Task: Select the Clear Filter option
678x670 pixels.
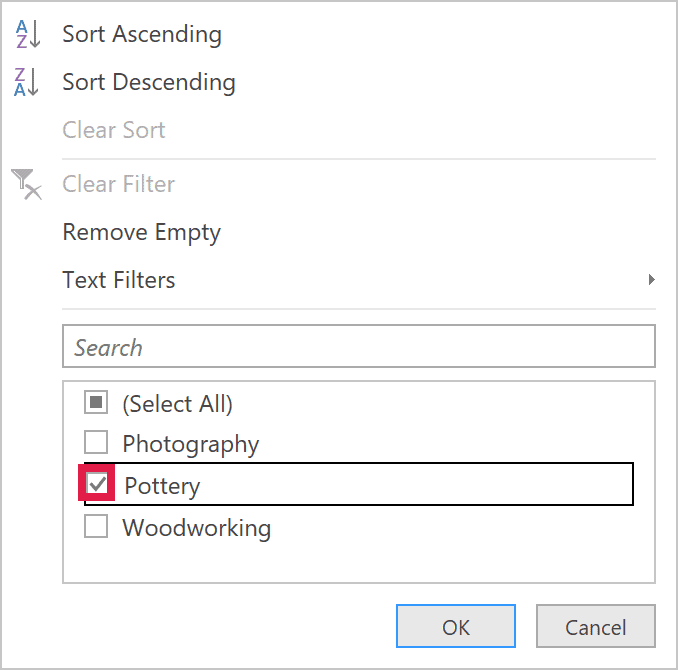Action: coord(118,184)
